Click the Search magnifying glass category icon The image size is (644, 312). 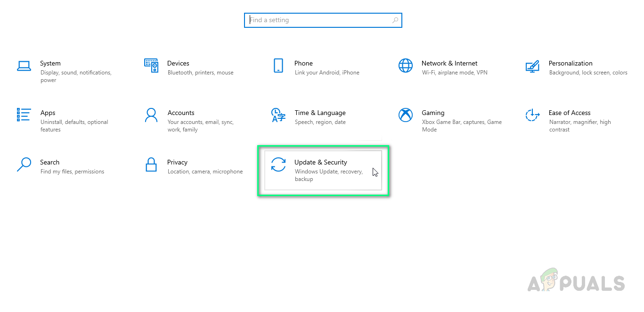point(24,164)
